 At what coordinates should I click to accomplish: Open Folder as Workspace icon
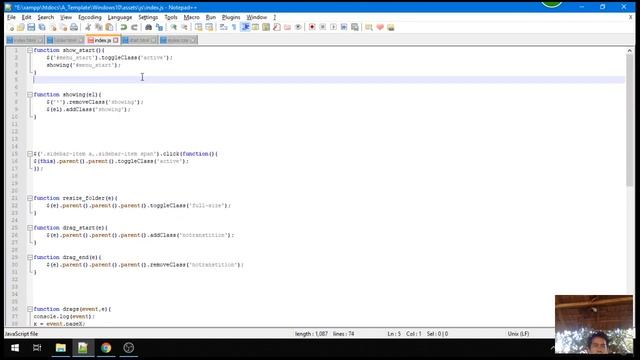click(287, 27)
